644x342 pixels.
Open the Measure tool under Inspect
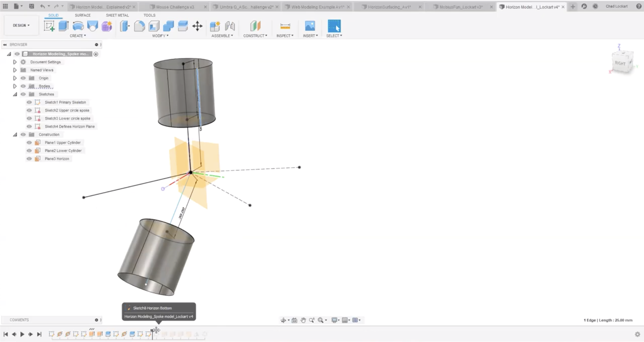pyautogui.click(x=285, y=26)
